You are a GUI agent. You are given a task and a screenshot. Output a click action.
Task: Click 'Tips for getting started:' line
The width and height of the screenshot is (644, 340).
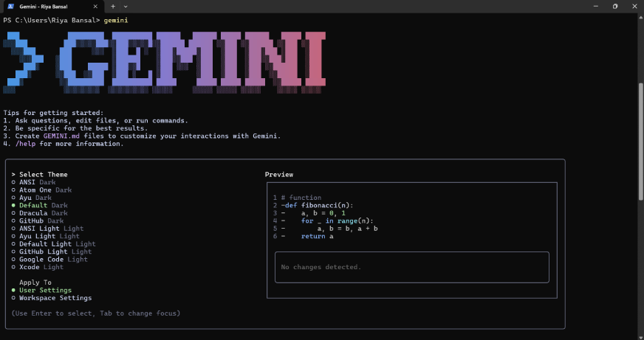click(x=53, y=113)
